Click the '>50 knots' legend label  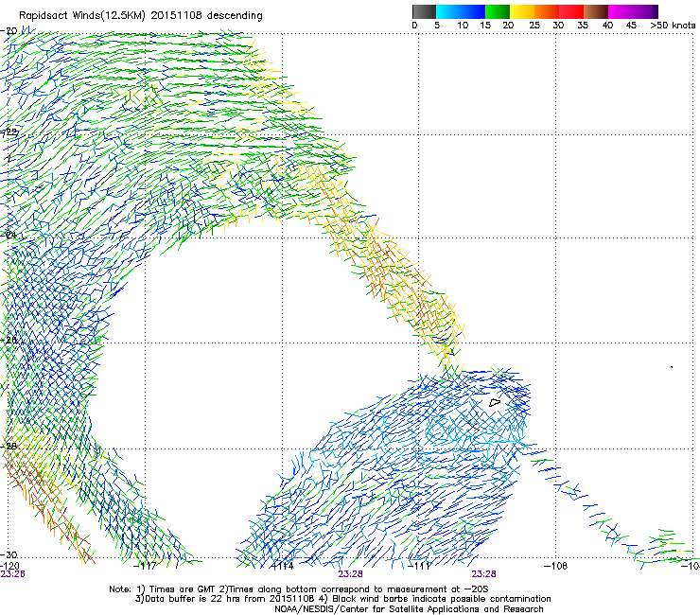click(x=673, y=25)
